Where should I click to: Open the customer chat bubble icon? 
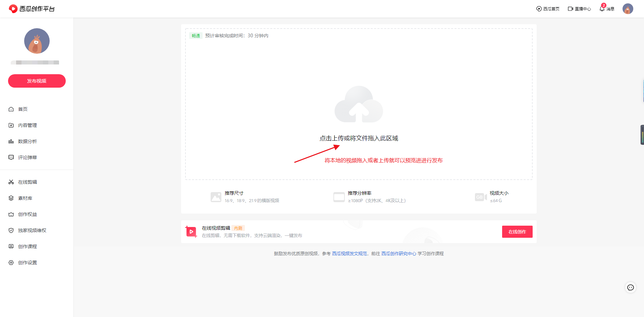tap(631, 287)
